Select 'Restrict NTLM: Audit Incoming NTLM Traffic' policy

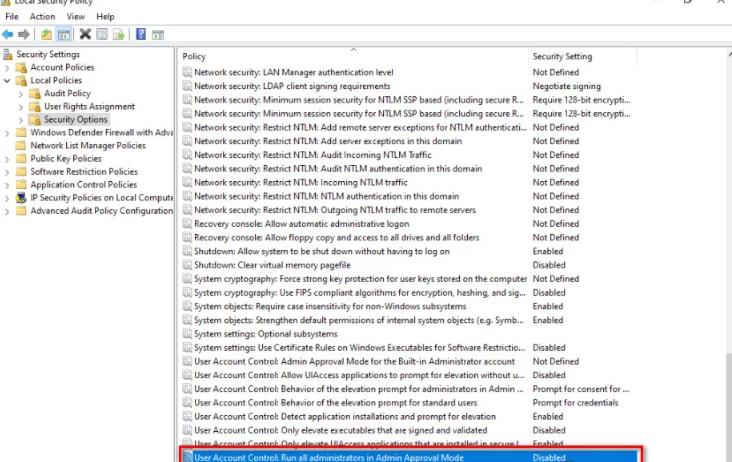coord(313,155)
